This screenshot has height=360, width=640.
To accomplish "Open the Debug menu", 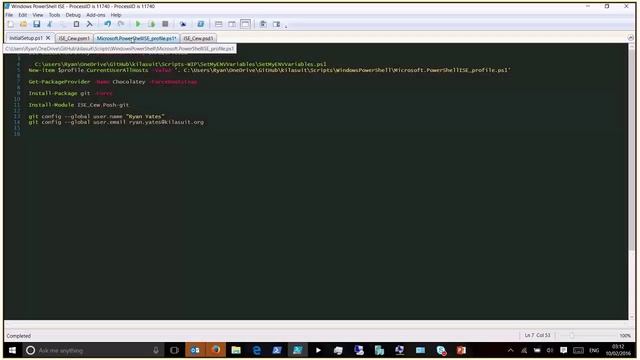I will [73, 15].
